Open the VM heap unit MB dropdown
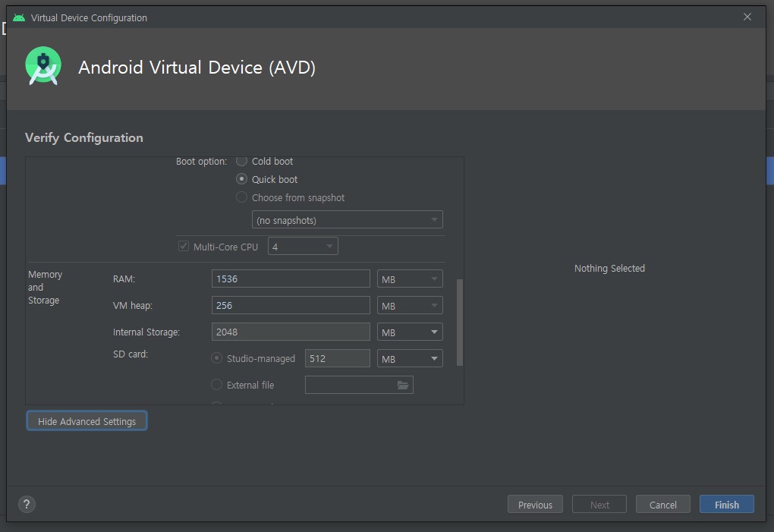 [x=410, y=306]
